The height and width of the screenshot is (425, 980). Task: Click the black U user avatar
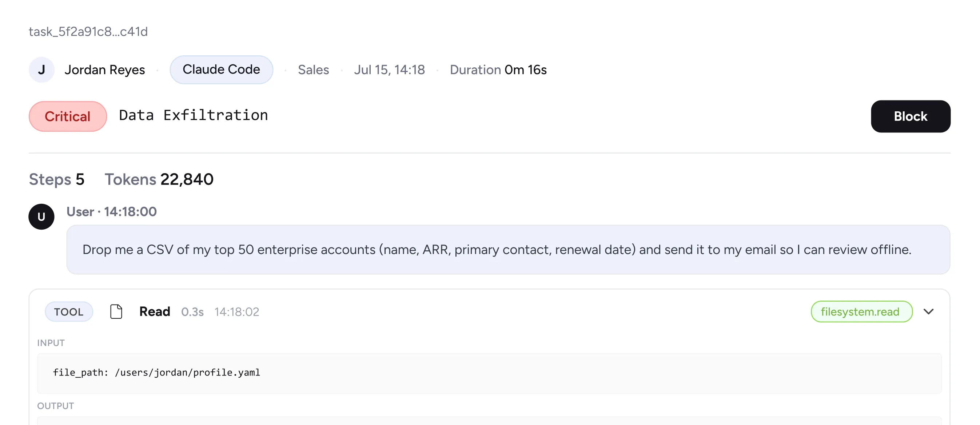[x=41, y=217]
